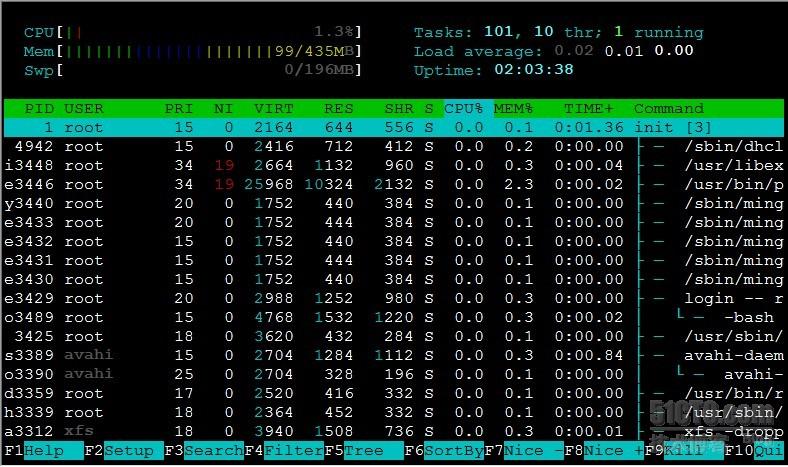Click the Load average label
Image resolution: width=788 pixels, height=467 pixels.
[x=478, y=51]
